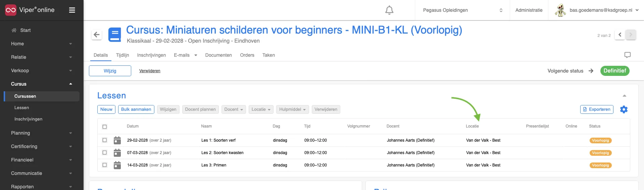Viewport: 644px width, 190px height.
Task: Click the Volgende status arrow icon
Action: click(591, 71)
